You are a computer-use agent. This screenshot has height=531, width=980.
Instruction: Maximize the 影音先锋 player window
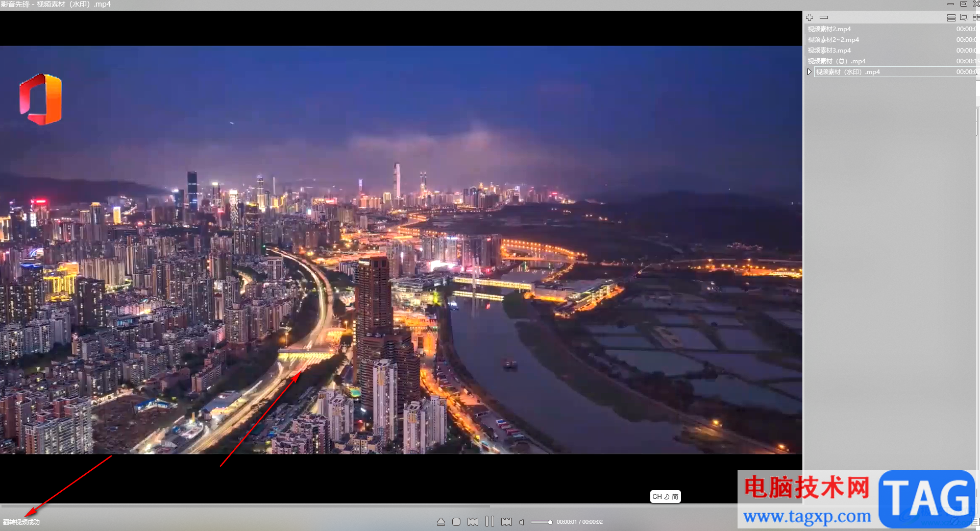tap(964, 4)
